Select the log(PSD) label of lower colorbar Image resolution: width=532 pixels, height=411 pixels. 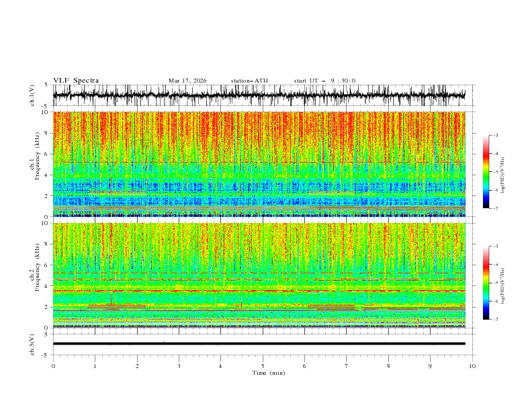pyautogui.click(x=502, y=286)
